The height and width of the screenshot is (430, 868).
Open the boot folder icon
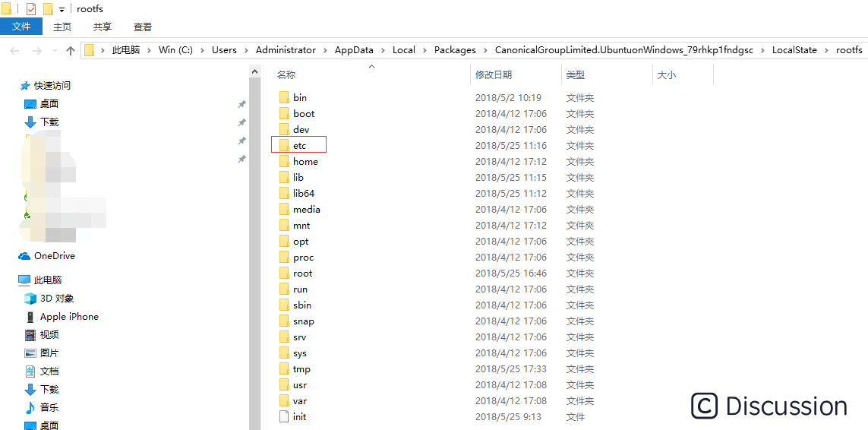[x=284, y=114]
